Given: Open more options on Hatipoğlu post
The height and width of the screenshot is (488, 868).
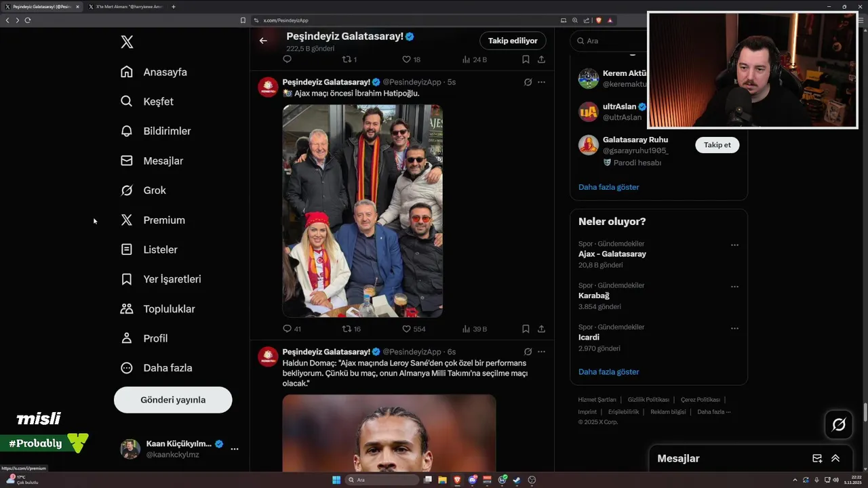Looking at the screenshot, I should click(541, 82).
